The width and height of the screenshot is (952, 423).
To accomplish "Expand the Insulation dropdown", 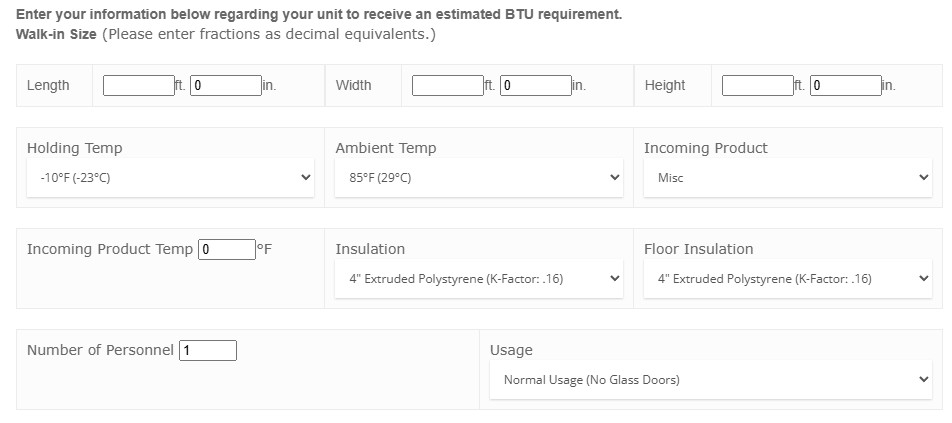I will click(x=479, y=279).
